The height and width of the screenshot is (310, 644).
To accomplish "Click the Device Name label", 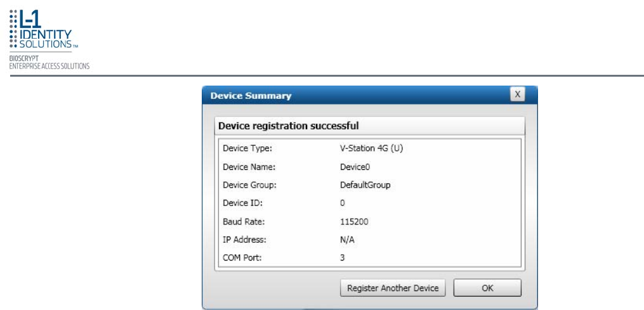I will pyautogui.click(x=249, y=167).
